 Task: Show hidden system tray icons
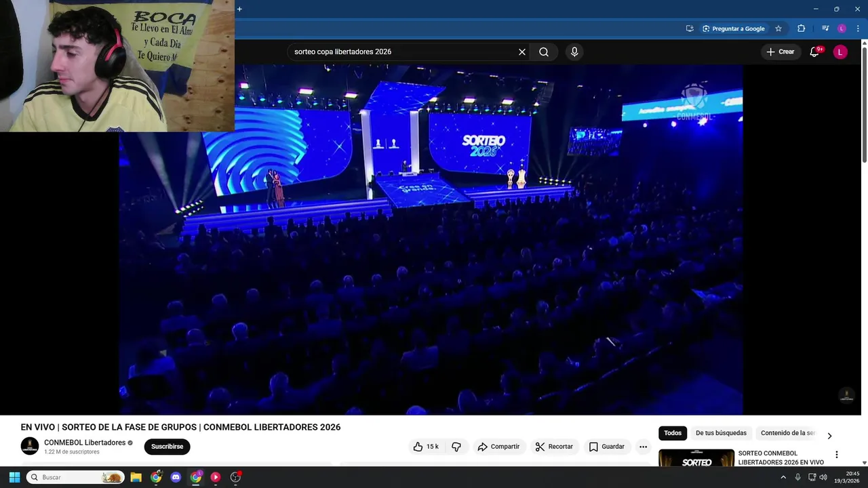coord(783,477)
